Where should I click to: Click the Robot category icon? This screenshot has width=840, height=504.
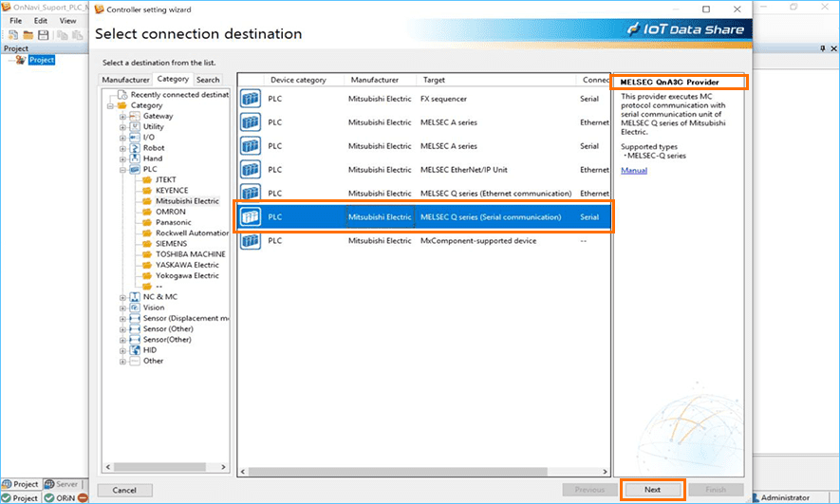click(135, 148)
